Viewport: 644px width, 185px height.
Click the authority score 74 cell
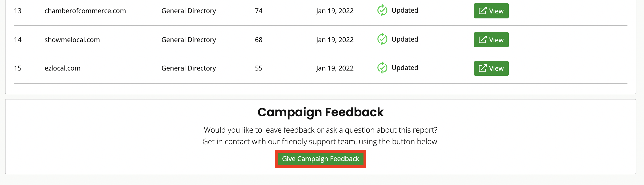pyautogui.click(x=259, y=11)
